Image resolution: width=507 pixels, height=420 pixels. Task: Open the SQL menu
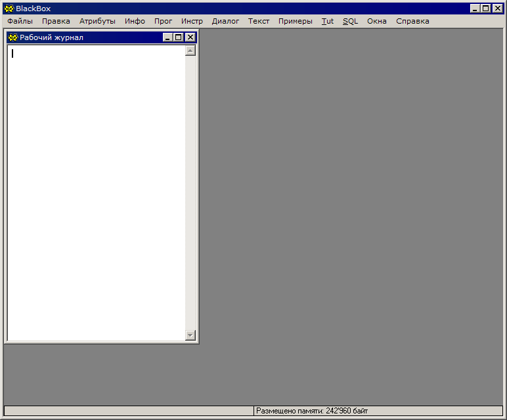pyautogui.click(x=350, y=21)
